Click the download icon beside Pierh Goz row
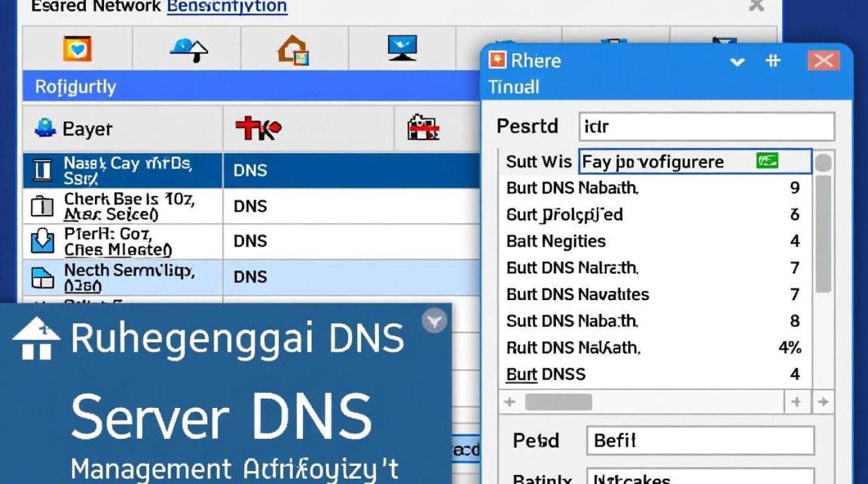The image size is (868, 484). click(x=42, y=241)
